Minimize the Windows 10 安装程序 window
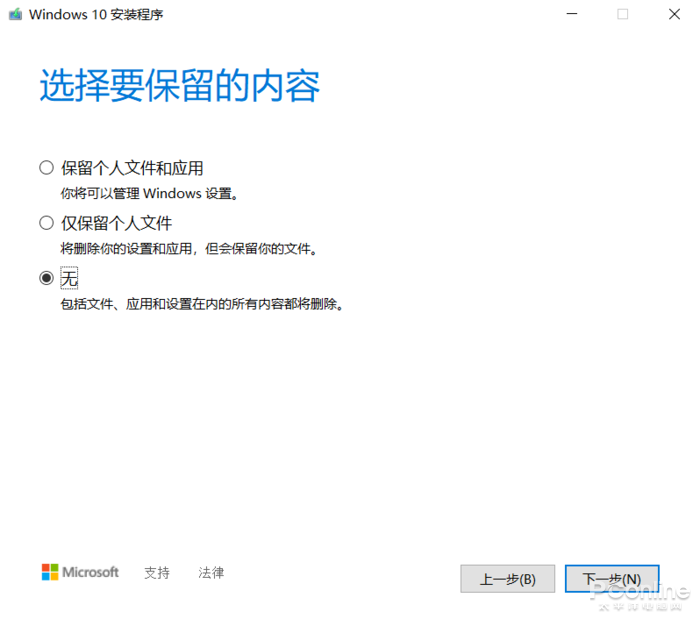The width and height of the screenshot is (700, 619). pos(572,14)
